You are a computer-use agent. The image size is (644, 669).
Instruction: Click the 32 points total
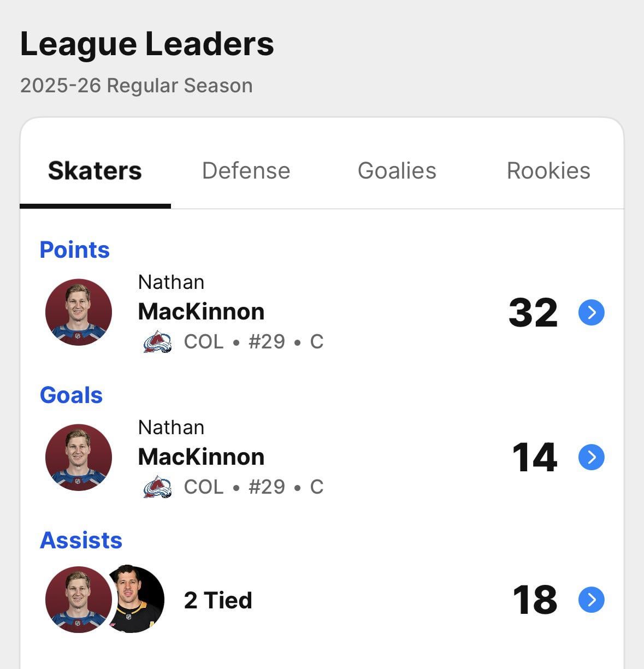(x=533, y=313)
